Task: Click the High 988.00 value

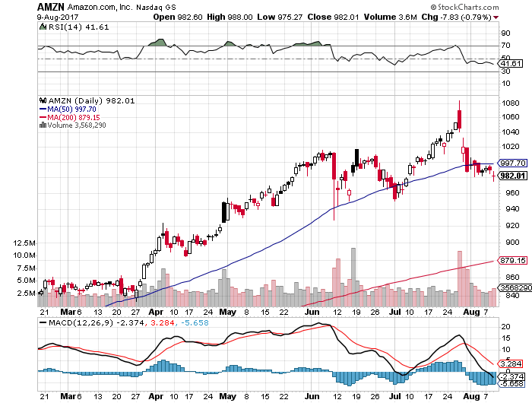Action: [x=230, y=17]
